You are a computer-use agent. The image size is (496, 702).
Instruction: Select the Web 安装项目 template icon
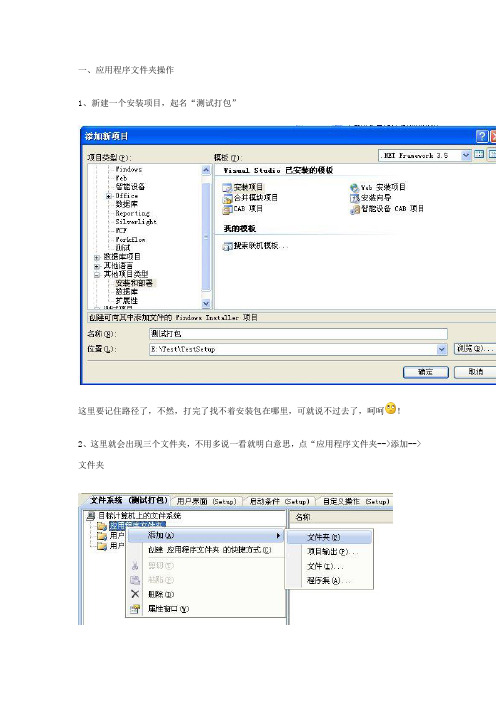coord(355,188)
